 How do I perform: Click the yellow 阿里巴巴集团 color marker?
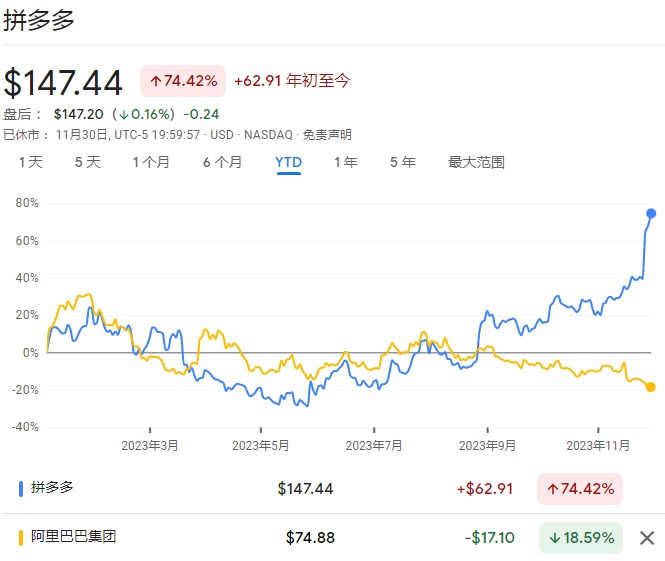(22, 538)
